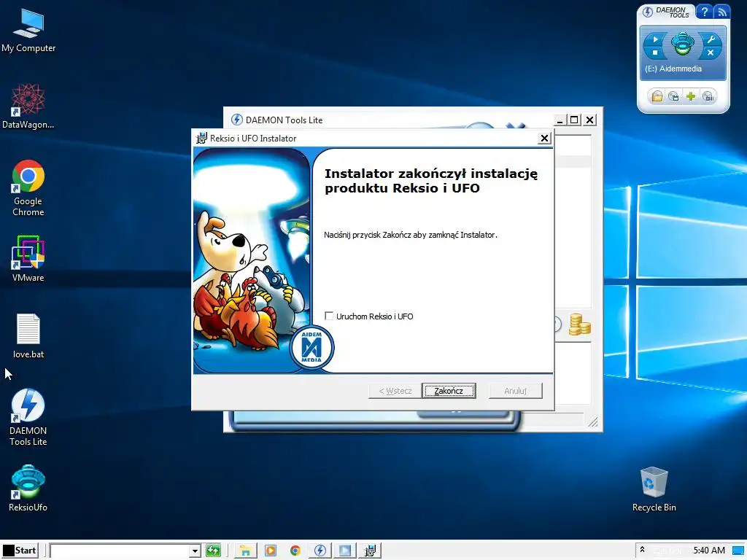Click the 5:40 AM taskbar clock

709,551
